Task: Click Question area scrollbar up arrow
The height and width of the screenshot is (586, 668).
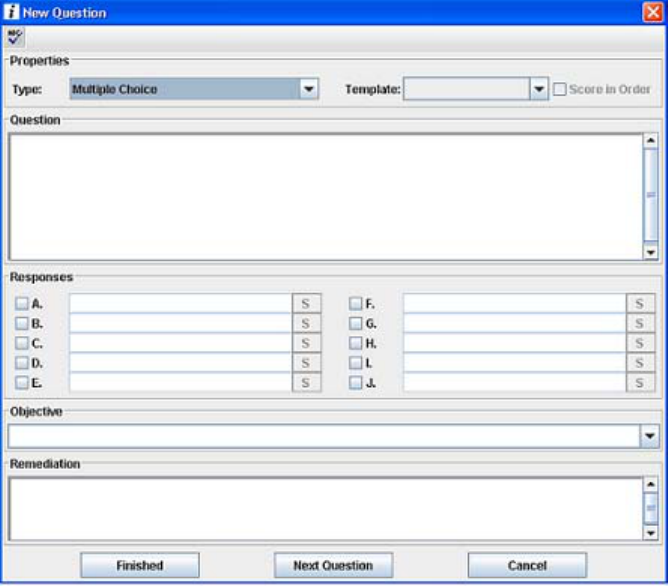Action: 651,141
